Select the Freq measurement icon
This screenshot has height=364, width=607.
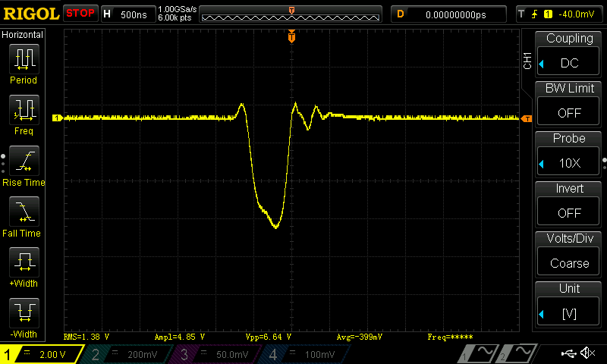(x=24, y=109)
